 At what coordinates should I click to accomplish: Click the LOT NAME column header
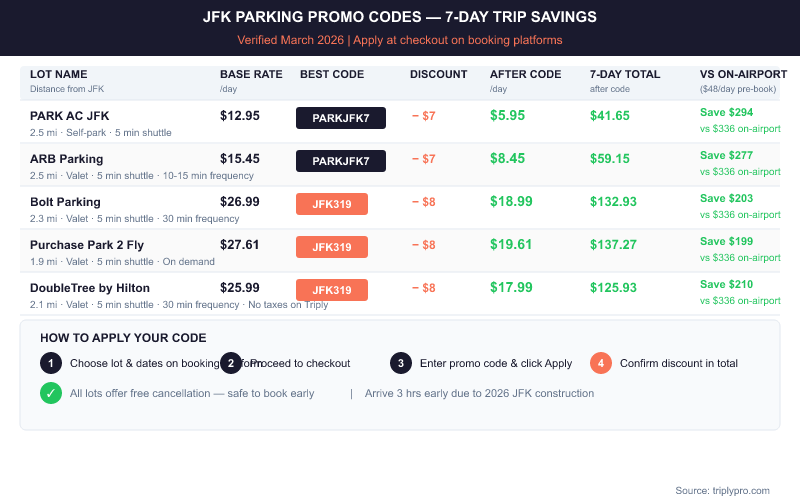coord(59,74)
